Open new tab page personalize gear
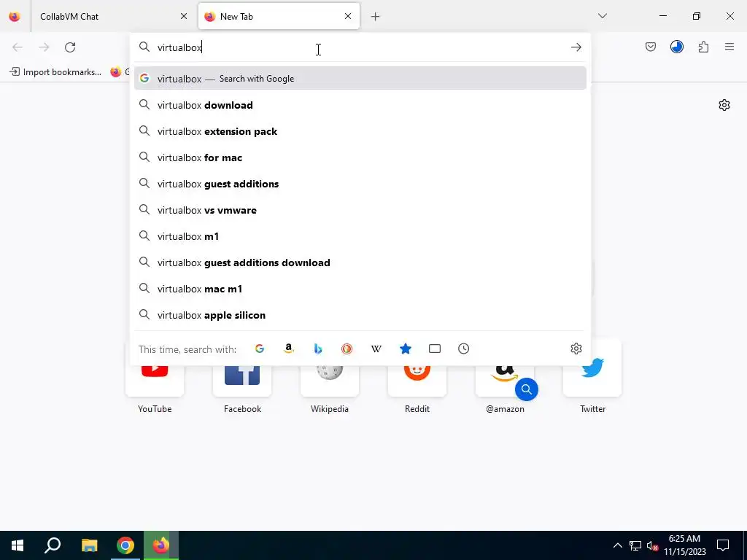 pos(724,105)
